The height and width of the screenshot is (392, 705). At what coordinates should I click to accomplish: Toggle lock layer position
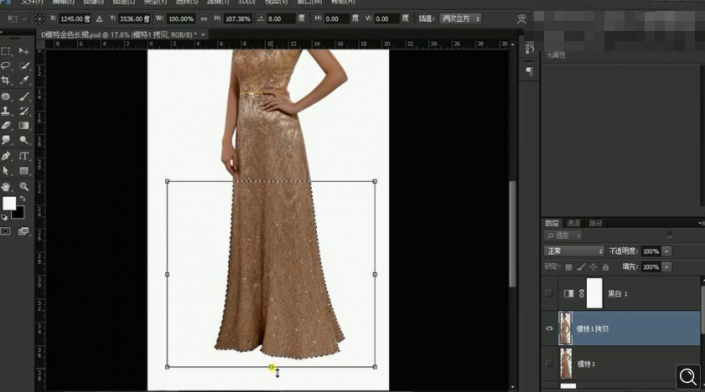point(593,267)
